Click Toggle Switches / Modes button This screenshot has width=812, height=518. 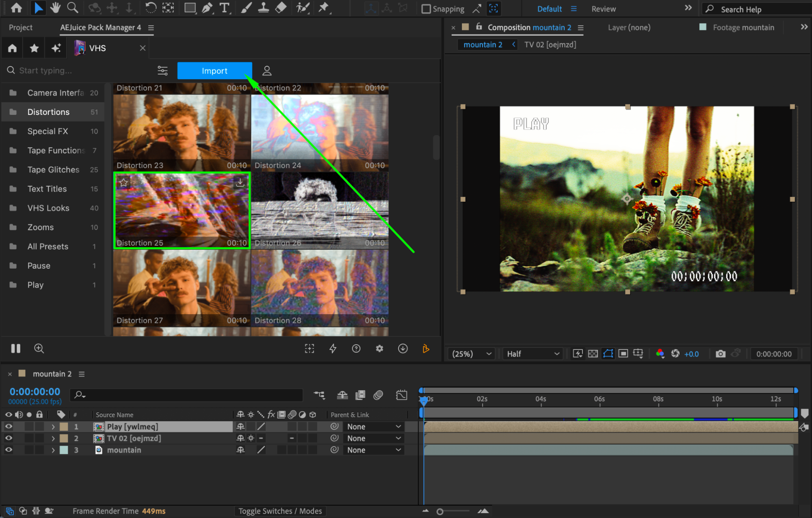280,511
